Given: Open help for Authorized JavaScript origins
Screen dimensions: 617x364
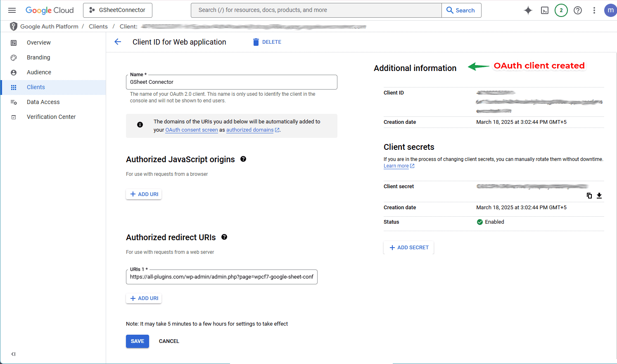Looking at the screenshot, I should [243, 159].
